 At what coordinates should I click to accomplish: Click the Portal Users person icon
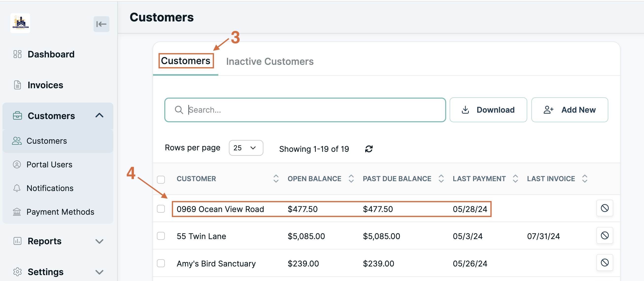point(17,165)
